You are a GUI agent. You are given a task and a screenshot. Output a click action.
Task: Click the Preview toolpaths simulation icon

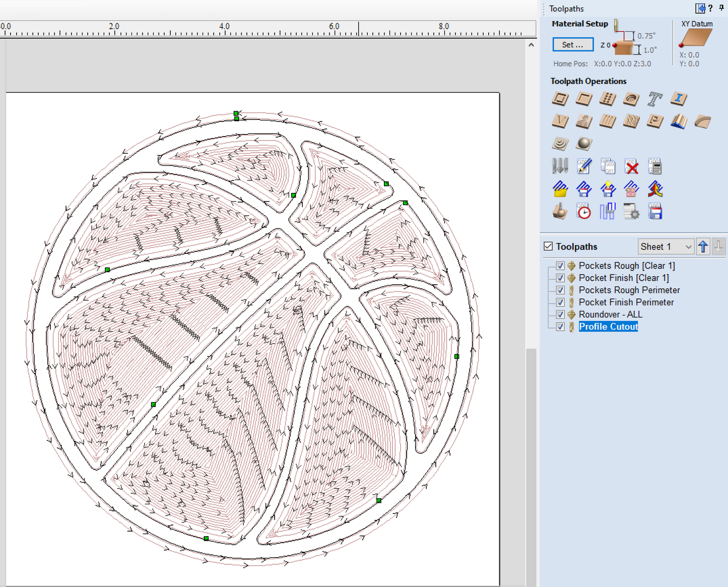(560, 212)
